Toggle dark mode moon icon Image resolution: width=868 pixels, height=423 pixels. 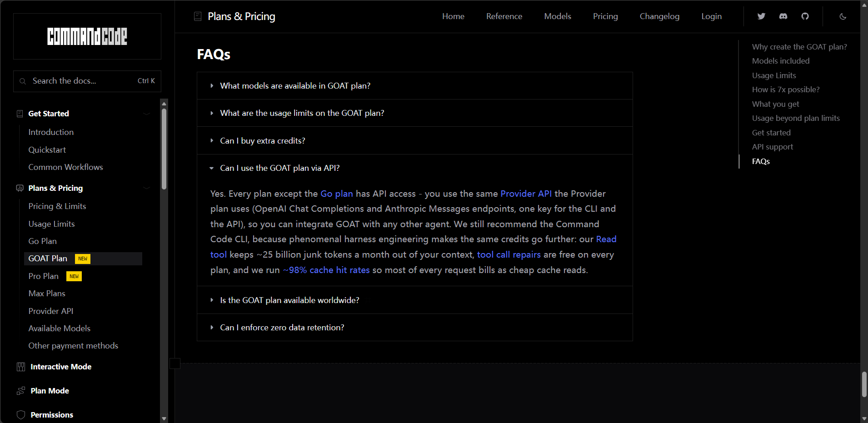point(843,16)
